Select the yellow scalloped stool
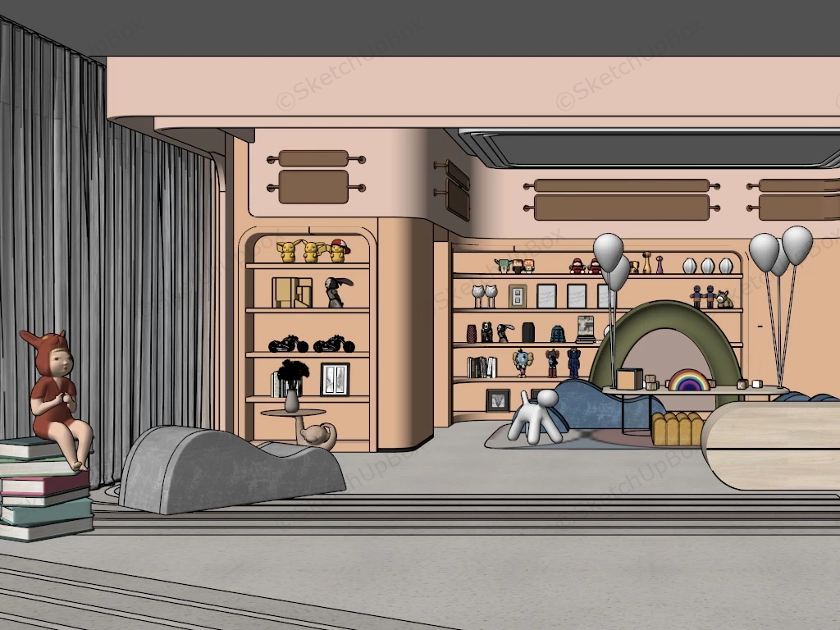Screen dimensions: 840x630 point(677,429)
